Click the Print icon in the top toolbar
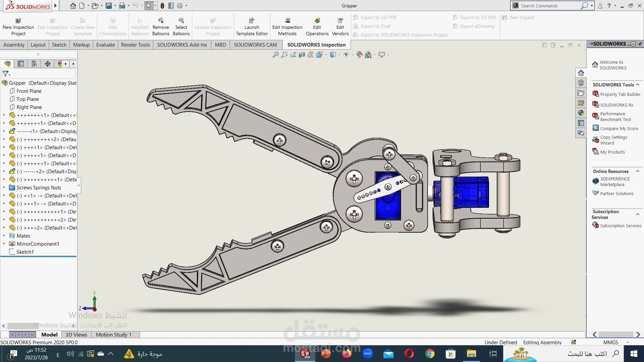Image resolution: width=644 pixels, height=362 pixels. [122, 6]
